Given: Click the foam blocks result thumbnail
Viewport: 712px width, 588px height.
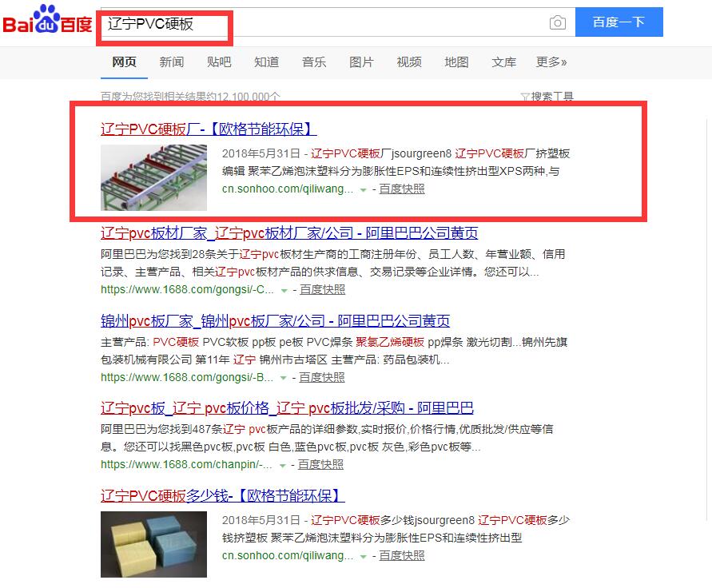Looking at the screenshot, I should pos(153,544).
